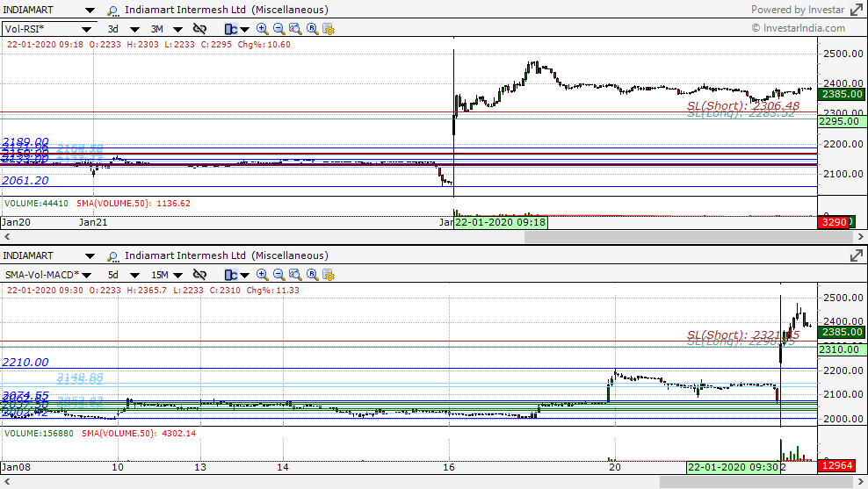
Task: Expand the Vol-RSI* template dropdown
Action: coord(86,29)
